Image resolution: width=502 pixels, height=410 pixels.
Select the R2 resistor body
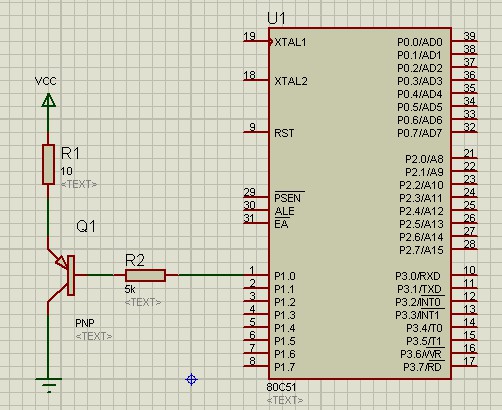pos(145,275)
